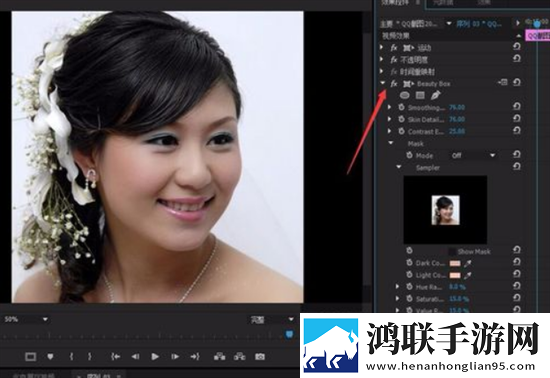550x378 pixels.
Task: Reset the Mask Mode parameter
Action: click(517, 155)
